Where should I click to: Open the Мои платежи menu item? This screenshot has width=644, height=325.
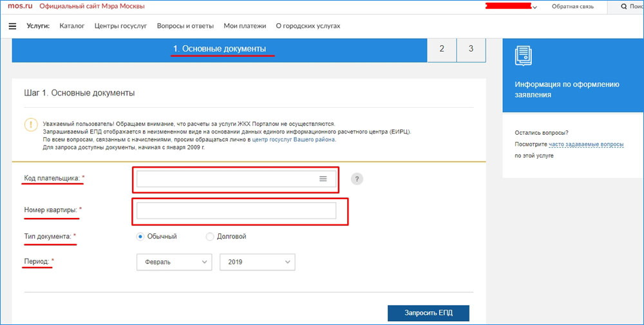pyautogui.click(x=244, y=26)
